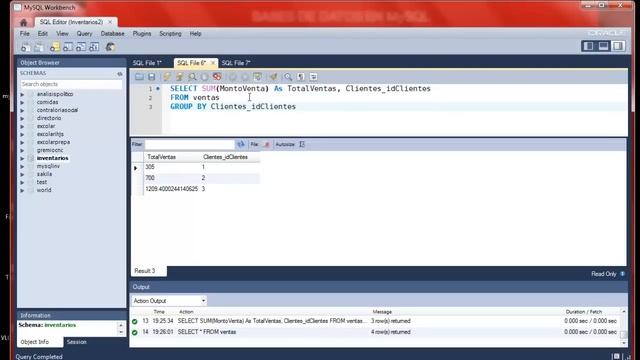Click the reconnect to DBMS toolbar icon
Viewport: 640px width, 360px height.
pos(110,47)
